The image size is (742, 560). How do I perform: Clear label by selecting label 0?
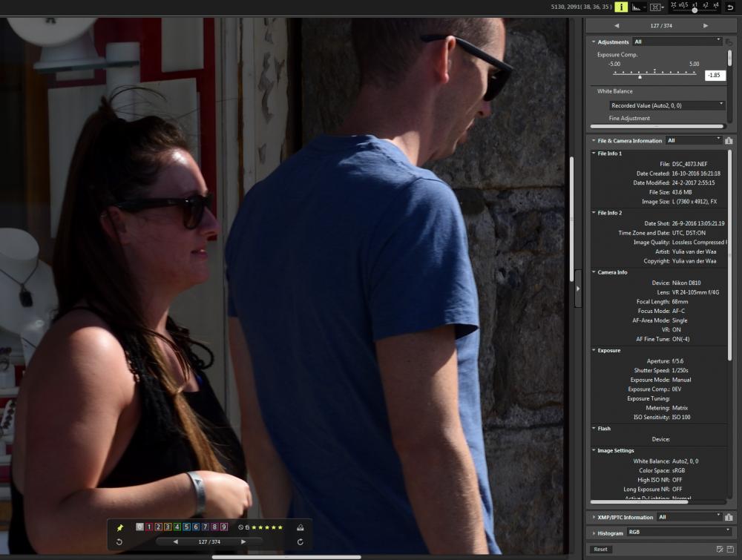(139, 527)
